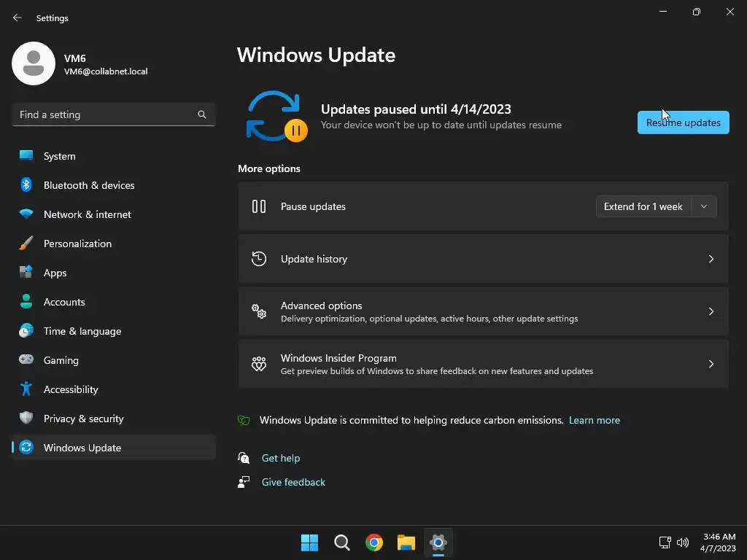The height and width of the screenshot is (560, 747).
Task: Click the Give feedback person icon
Action: click(244, 482)
